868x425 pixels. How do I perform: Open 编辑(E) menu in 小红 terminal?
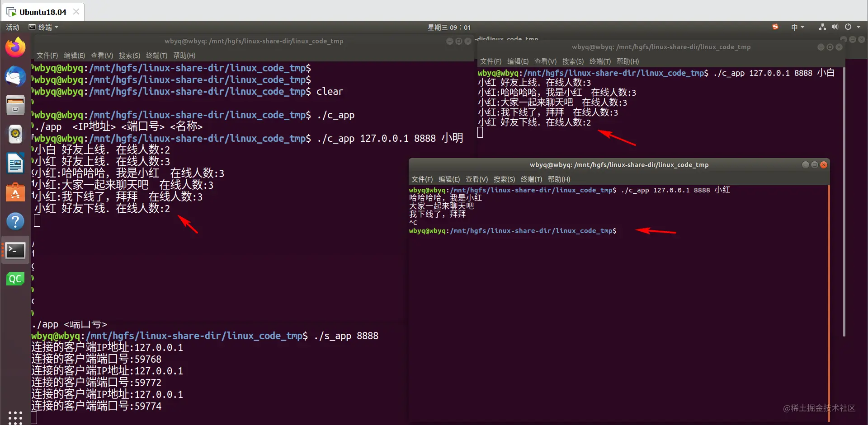(x=449, y=179)
